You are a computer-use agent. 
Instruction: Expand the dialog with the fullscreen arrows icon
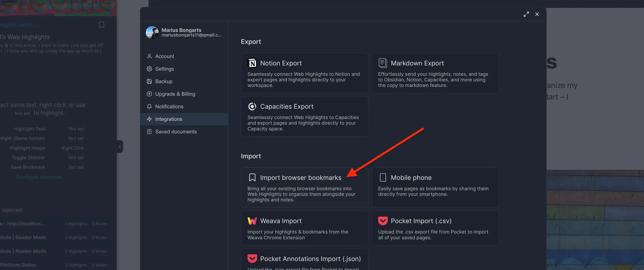(526, 14)
